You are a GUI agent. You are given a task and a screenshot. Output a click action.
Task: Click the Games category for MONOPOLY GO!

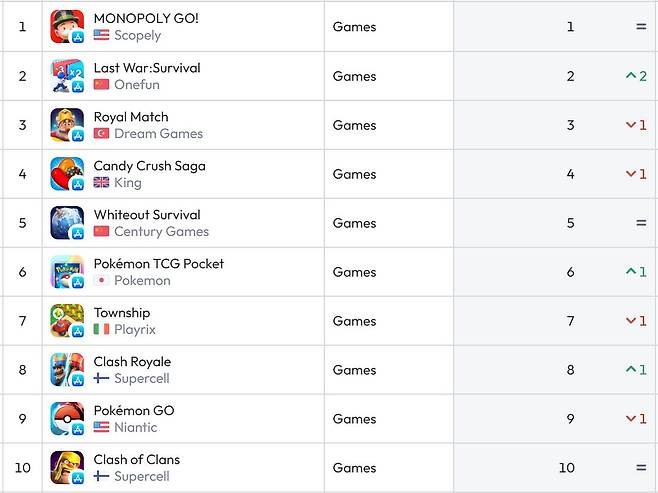click(354, 27)
